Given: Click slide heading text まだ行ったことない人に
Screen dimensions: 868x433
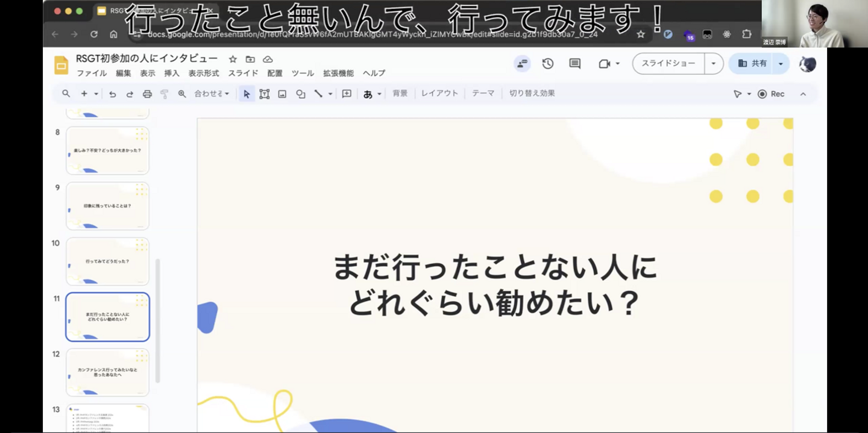Looking at the screenshot, I should click(x=495, y=267).
